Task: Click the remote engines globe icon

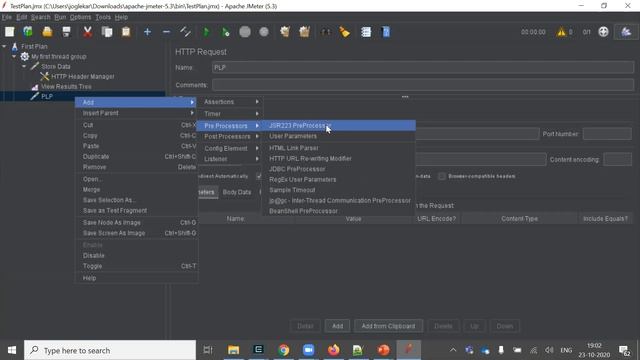Action: [603, 32]
